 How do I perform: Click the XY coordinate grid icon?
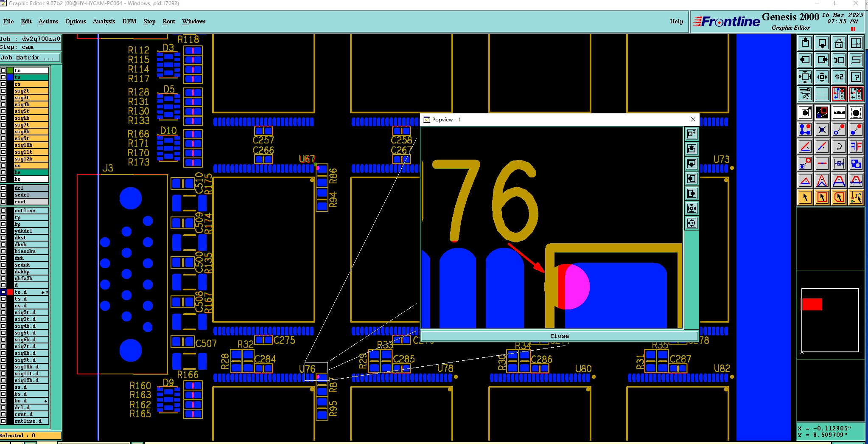[856, 43]
